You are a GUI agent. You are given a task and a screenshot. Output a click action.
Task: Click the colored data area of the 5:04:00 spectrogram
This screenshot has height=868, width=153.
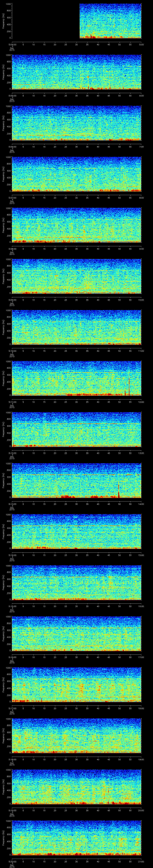coord(110,21)
